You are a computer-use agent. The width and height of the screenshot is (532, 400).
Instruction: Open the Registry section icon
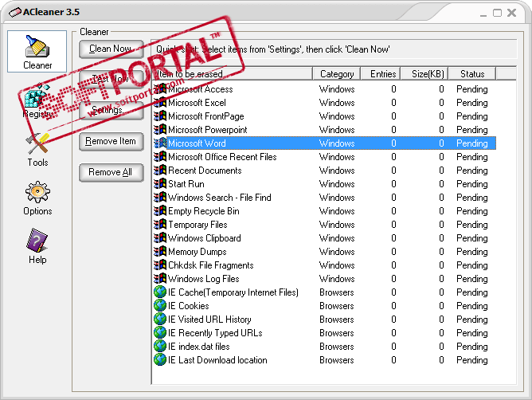[37, 96]
